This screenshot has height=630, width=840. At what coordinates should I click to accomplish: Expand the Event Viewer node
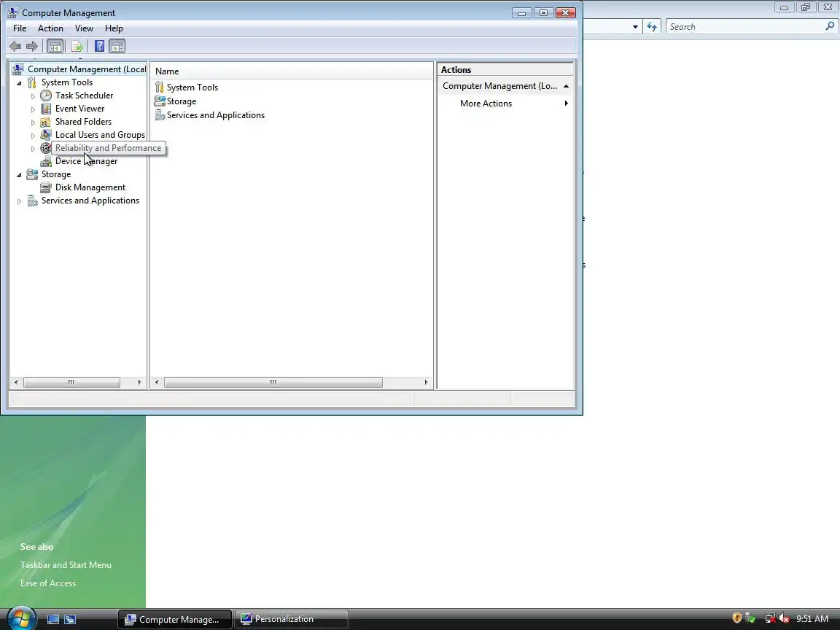pos(33,109)
